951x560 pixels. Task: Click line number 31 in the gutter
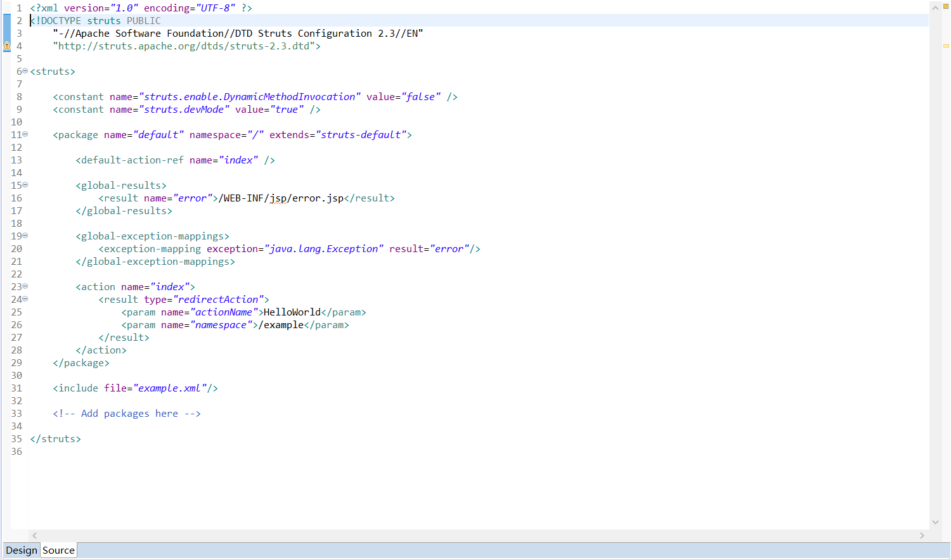click(16, 388)
